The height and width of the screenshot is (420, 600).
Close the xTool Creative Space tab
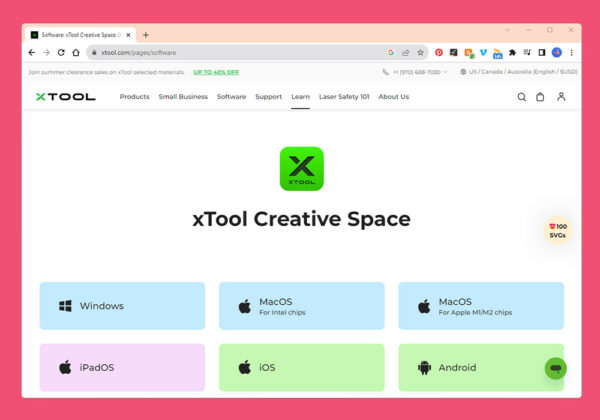point(129,35)
